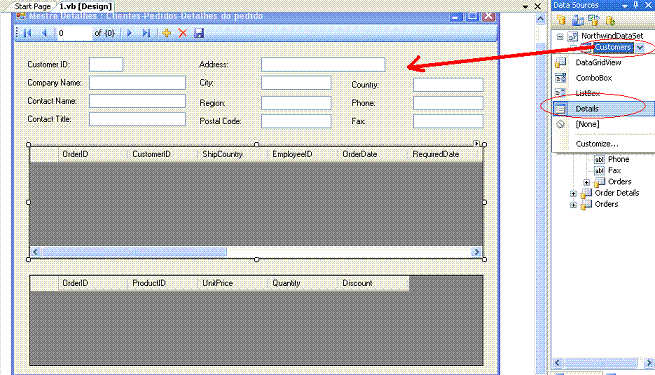Click the second Data Sources toolbar icon
Screen dimensions: 655x375
[x=578, y=20]
